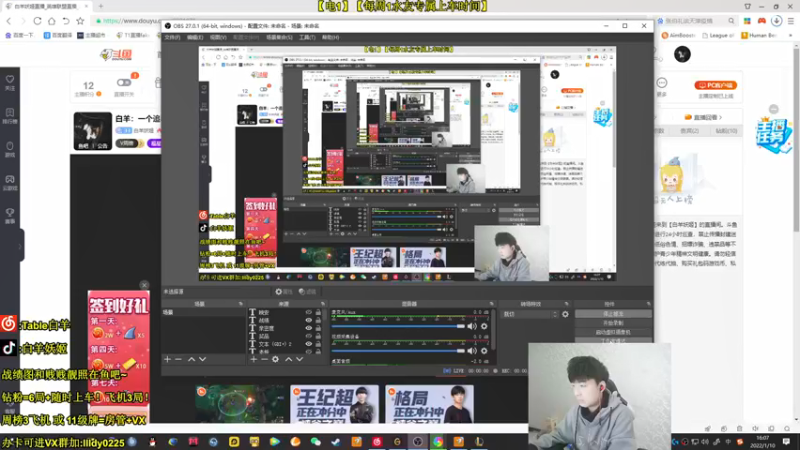Open source properties gear under Sources list
The image size is (800, 450).
point(276,359)
